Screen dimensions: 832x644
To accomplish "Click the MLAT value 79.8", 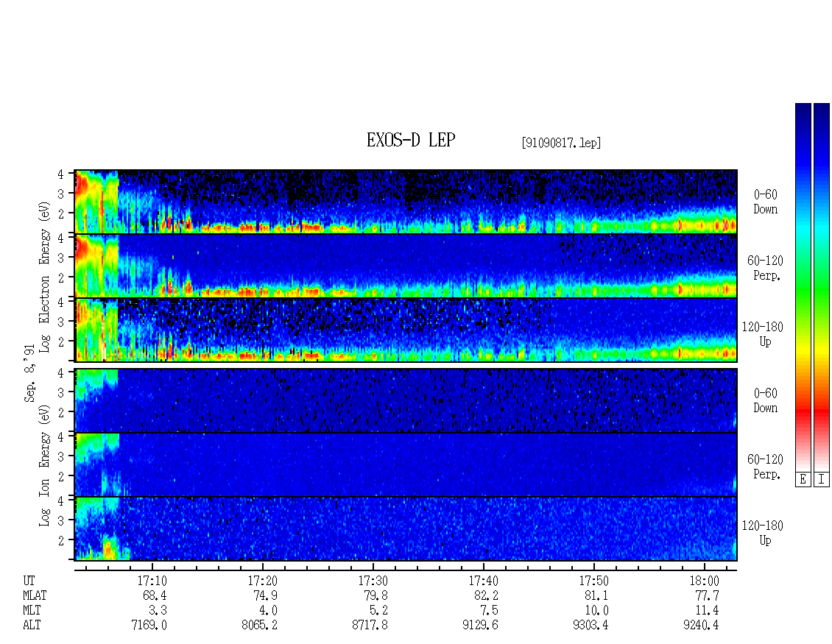I will [376, 595].
